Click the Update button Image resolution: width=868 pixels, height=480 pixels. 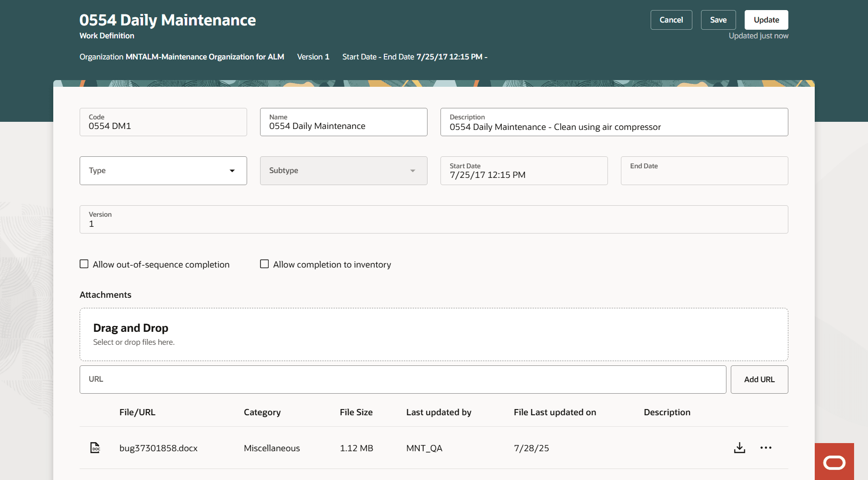(766, 20)
